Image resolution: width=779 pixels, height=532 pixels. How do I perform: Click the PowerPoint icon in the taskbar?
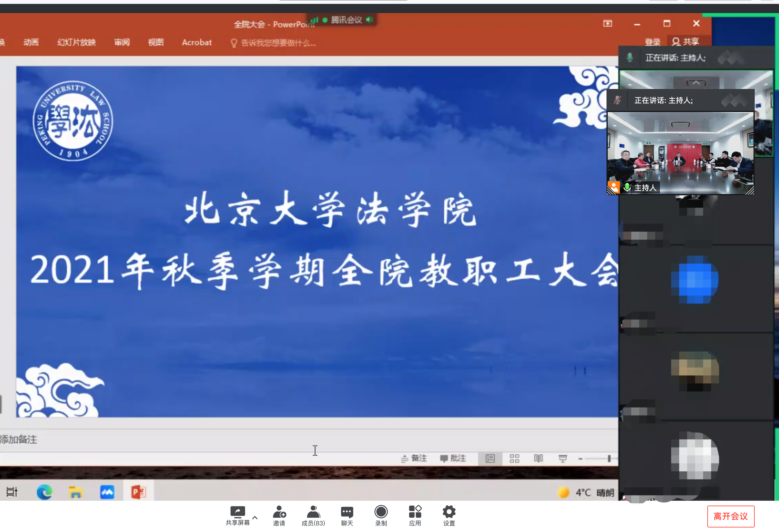(x=138, y=492)
